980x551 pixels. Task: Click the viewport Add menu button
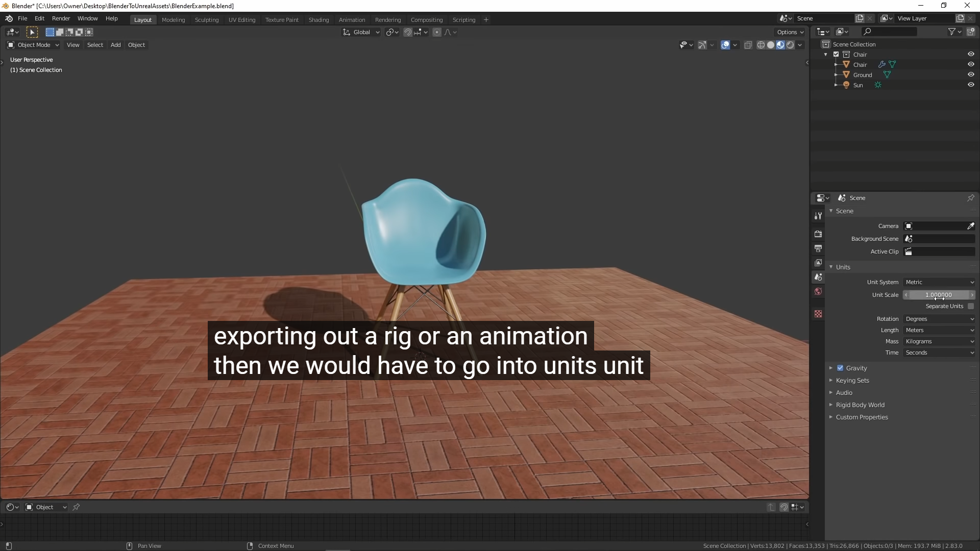[x=115, y=45]
